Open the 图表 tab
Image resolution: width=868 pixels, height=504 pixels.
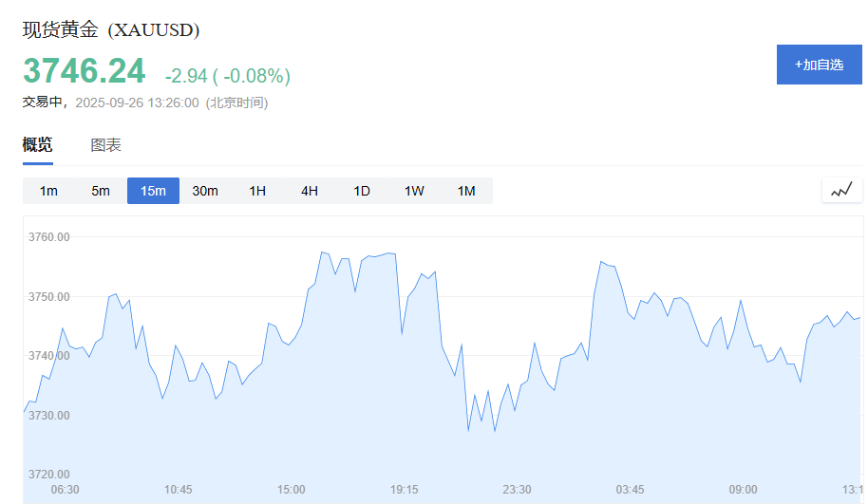click(105, 145)
